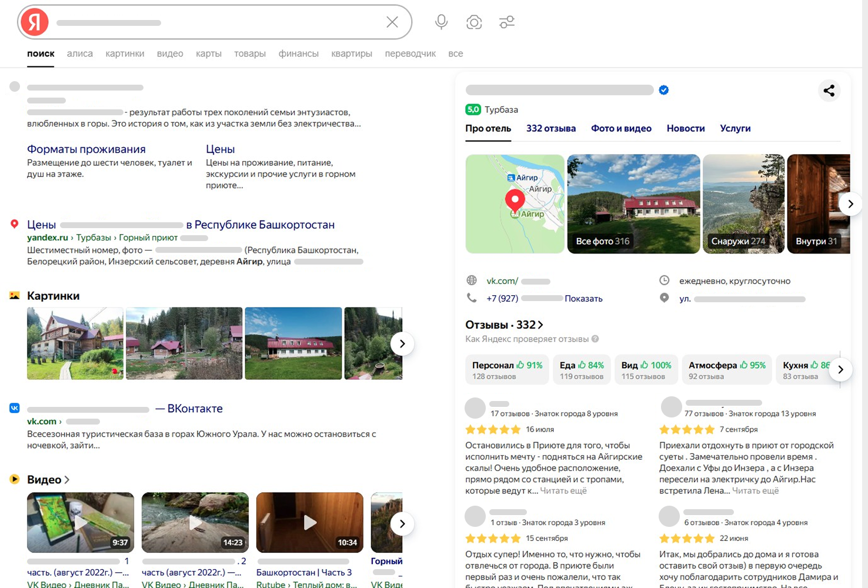
Task: Open Снаружи 274 photos
Action: click(x=743, y=204)
